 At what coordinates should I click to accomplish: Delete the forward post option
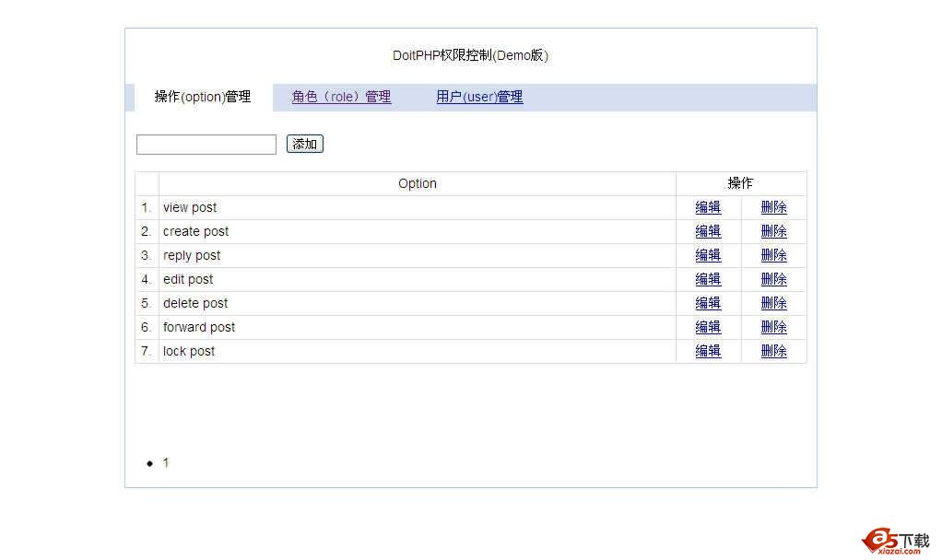773,327
